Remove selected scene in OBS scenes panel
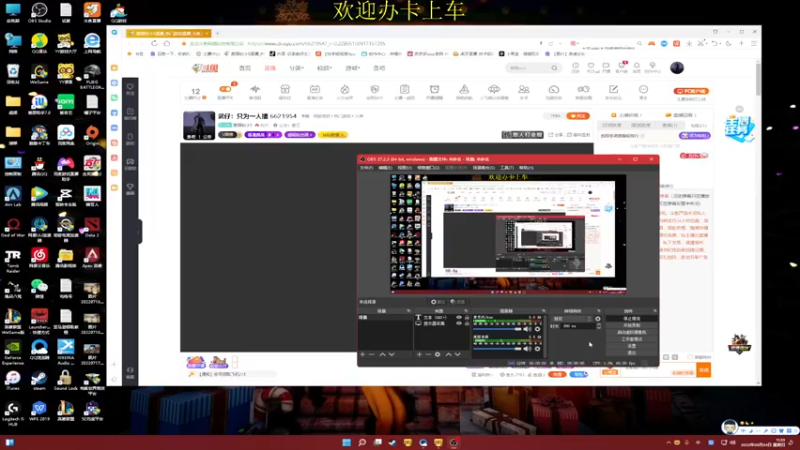The width and height of the screenshot is (800, 450). pos(372,354)
